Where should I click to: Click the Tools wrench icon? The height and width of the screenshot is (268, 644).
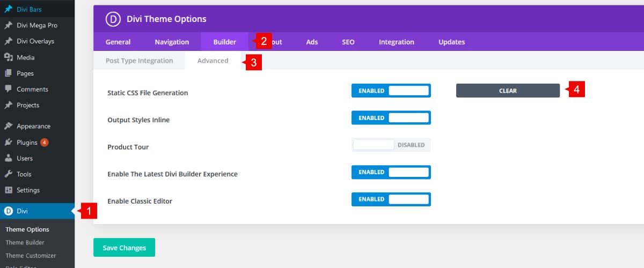tap(9, 174)
